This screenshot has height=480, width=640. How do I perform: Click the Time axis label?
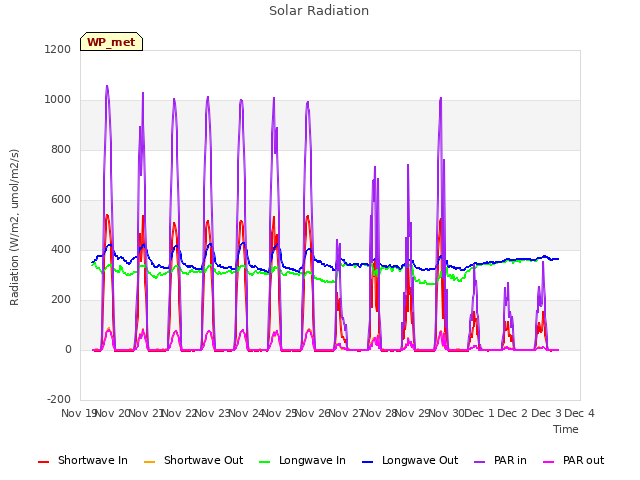(x=566, y=429)
